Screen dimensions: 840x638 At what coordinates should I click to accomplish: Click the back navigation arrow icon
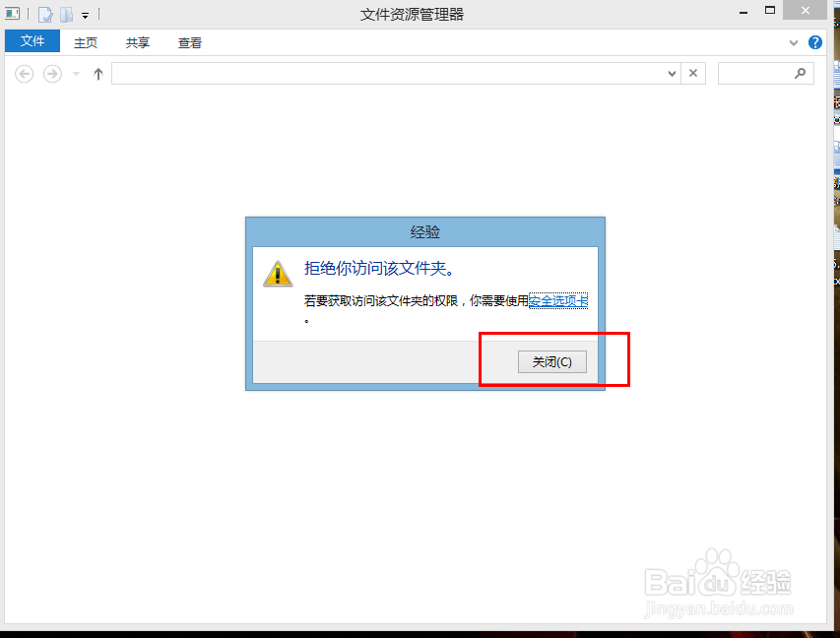(x=23, y=73)
